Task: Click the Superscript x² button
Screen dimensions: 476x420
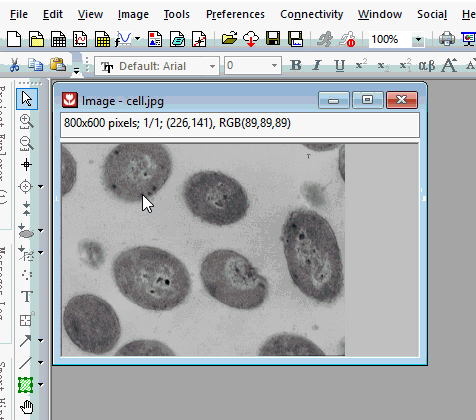Action: 361,65
